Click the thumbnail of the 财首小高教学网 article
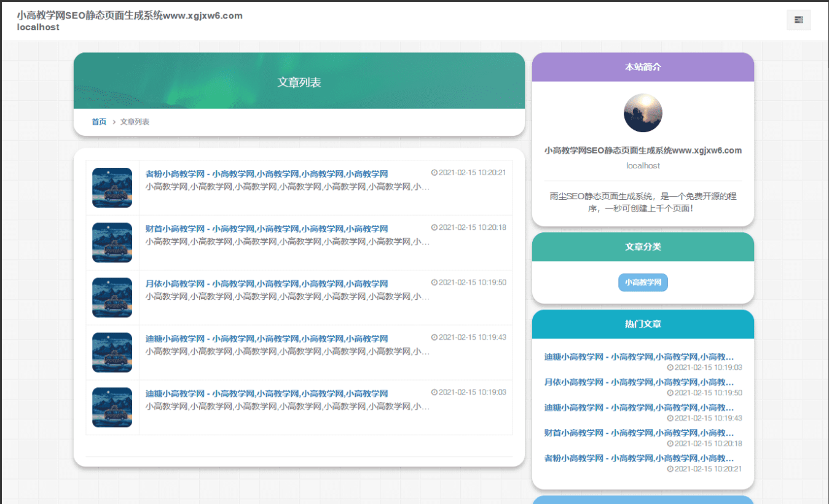This screenshot has height=504, width=829. coord(112,243)
